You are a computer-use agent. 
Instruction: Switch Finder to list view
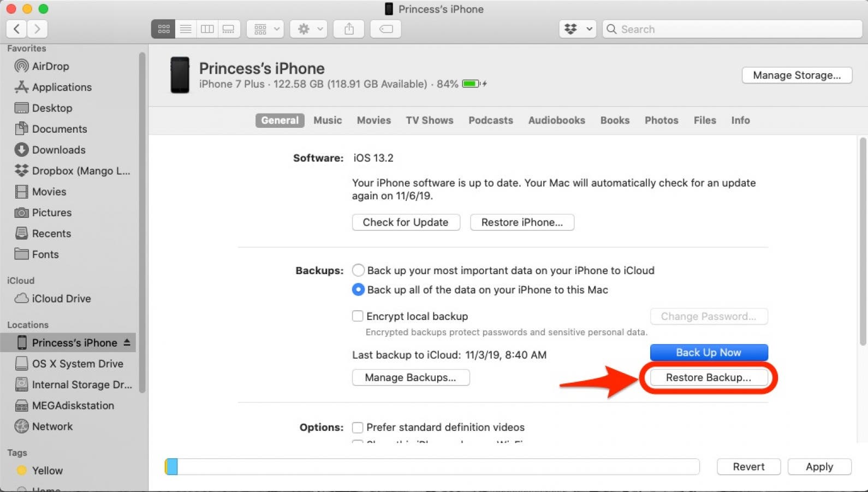pyautogui.click(x=186, y=29)
